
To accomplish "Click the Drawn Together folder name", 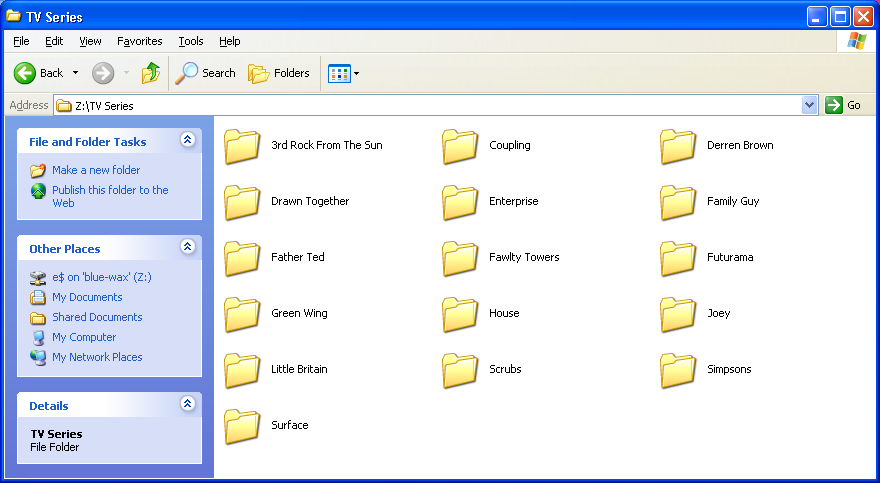I will click(x=310, y=201).
